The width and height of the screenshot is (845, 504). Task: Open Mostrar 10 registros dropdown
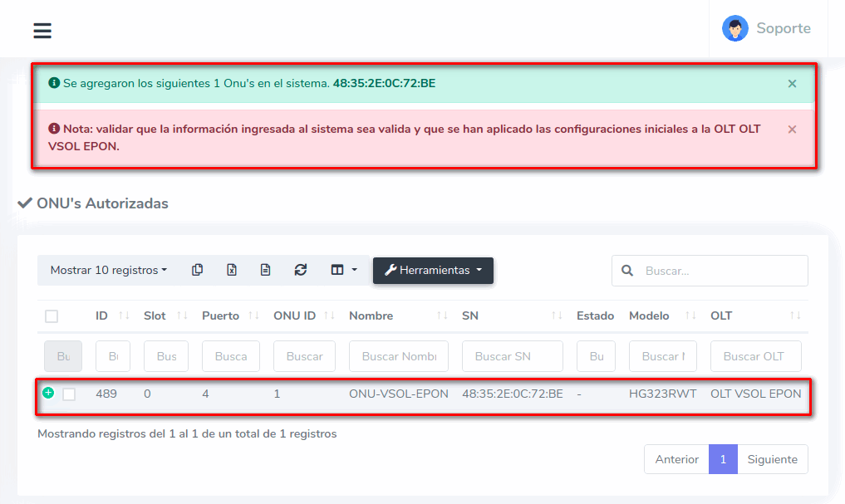[x=108, y=270]
